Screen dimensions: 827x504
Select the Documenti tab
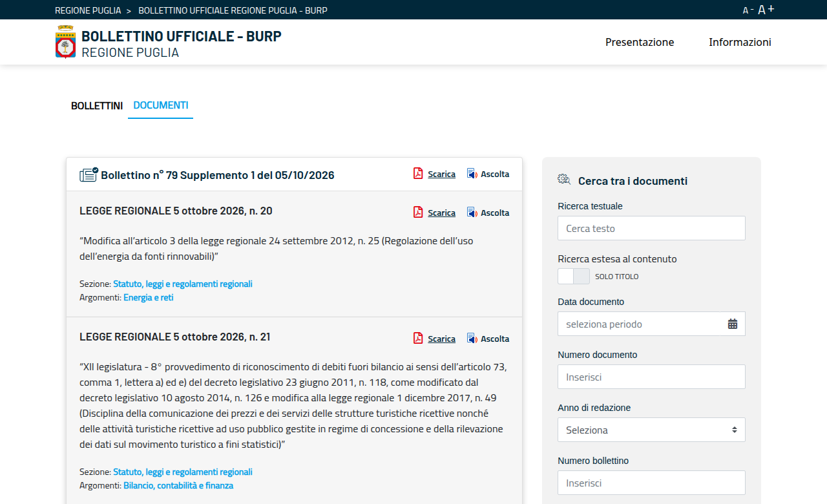(x=161, y=105)
